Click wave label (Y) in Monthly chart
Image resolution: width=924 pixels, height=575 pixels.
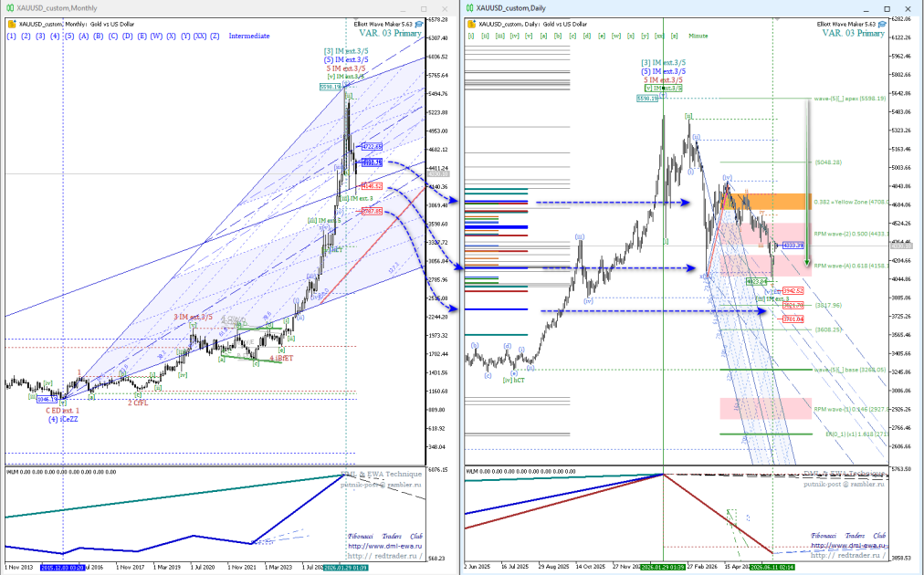coord(185,36)
